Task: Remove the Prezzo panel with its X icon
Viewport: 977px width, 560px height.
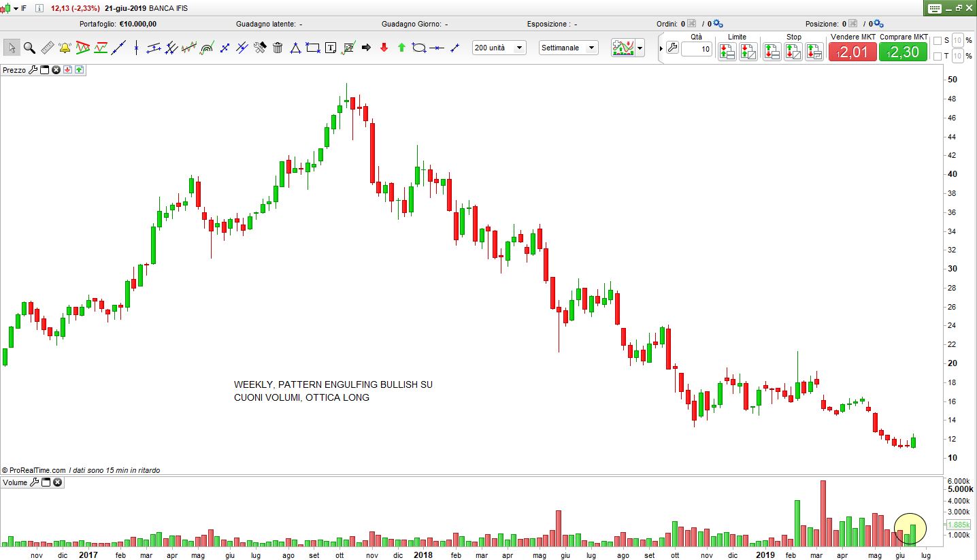Action: (56, 70)
